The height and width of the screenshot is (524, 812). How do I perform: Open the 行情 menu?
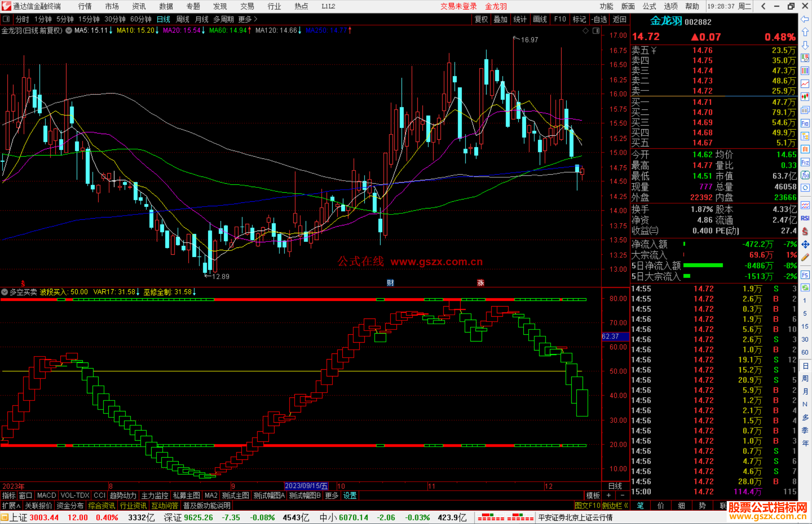85,6
